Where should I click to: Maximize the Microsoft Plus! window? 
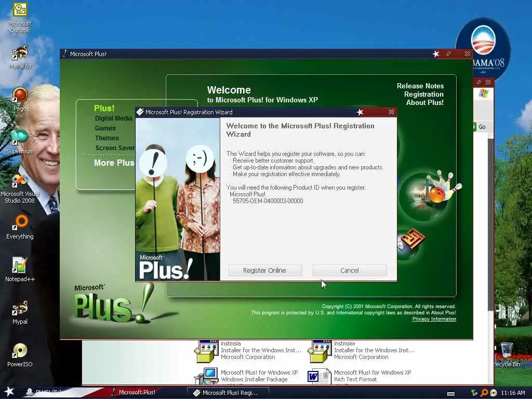coord(448,54)
